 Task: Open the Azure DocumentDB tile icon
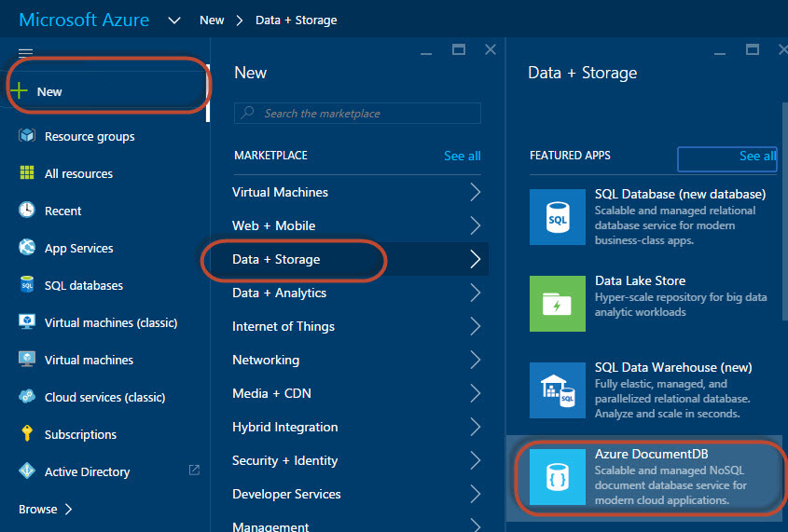(x=557, y=478)
